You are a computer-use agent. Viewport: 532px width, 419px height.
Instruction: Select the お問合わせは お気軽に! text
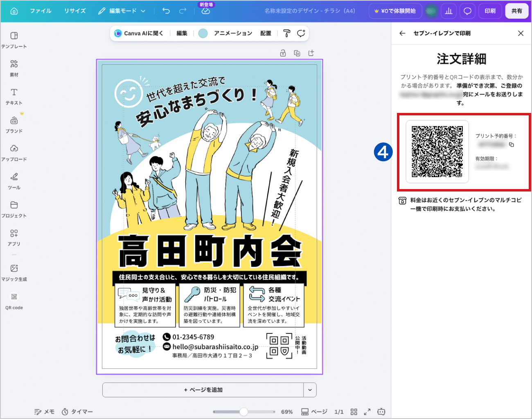coord(135,344)
